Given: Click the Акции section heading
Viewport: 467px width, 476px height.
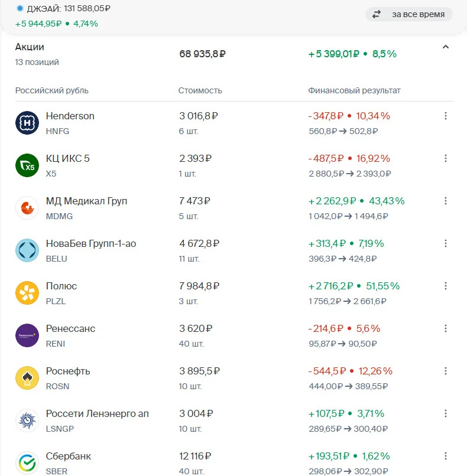Looking at the screenshot, I should [x=30, y=47].
